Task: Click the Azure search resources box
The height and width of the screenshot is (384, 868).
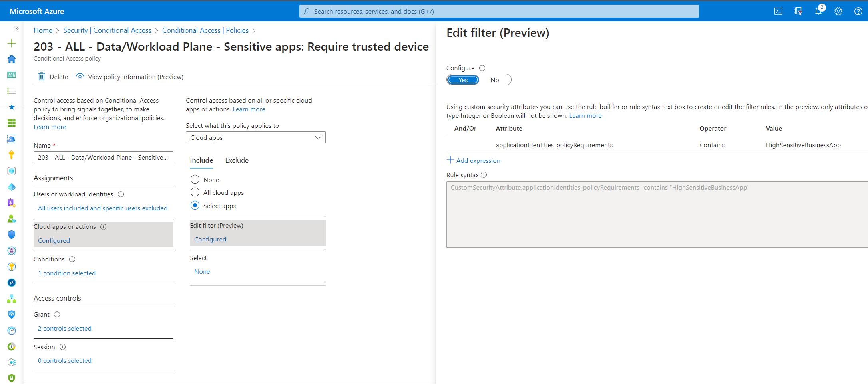Action: point(499,11)
